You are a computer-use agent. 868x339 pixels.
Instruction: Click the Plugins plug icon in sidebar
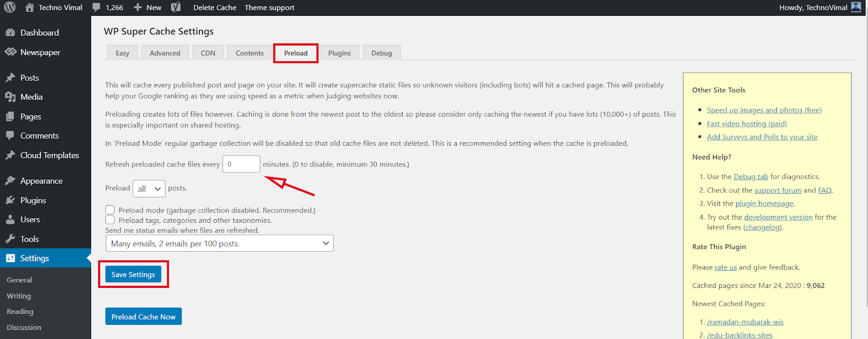(x=10, y=200)
